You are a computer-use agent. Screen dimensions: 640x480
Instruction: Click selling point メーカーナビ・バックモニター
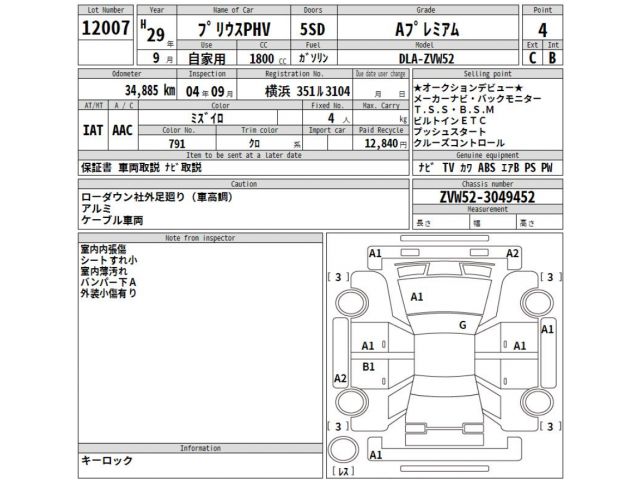[478, 99]
